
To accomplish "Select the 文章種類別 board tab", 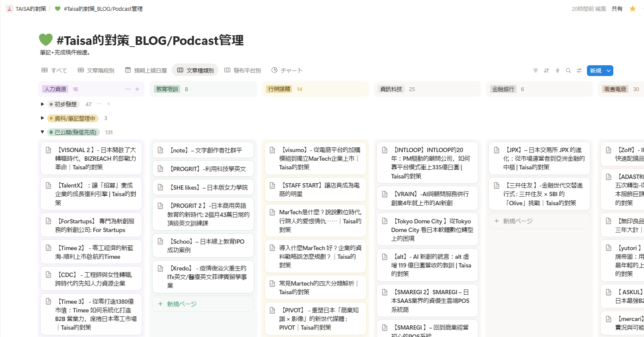I will click(x=195, y=70).
